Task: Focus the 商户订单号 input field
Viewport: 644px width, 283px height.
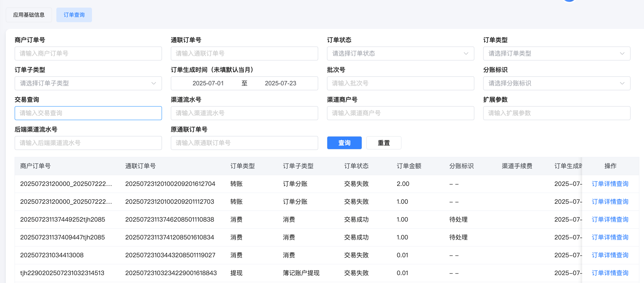Action: pyautogui.click(x=88, y=54)
